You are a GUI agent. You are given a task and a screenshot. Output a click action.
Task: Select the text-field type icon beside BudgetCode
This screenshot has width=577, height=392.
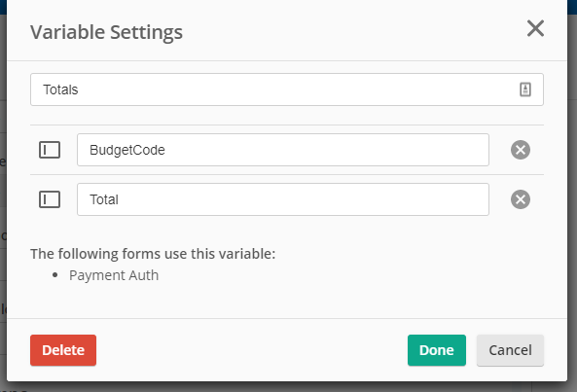(50, 150)
